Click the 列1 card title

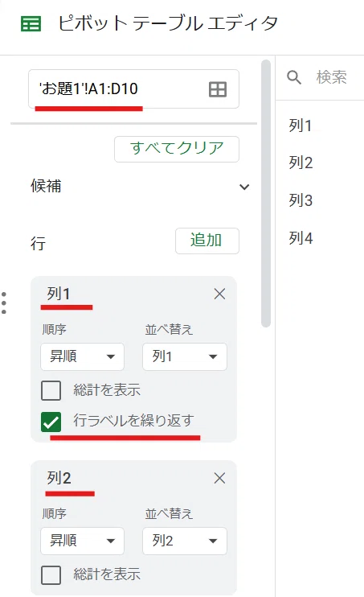(x=59, y=294)
